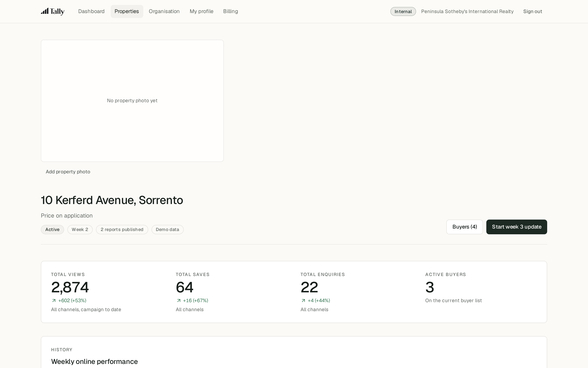The width and height of the screenshot is (588, 368).
Task: Open the Buyers (4) list
Action: point(464,227)
